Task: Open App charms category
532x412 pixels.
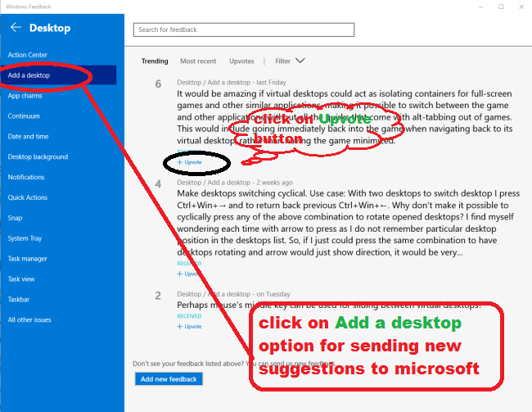Action: pos(25,96)
